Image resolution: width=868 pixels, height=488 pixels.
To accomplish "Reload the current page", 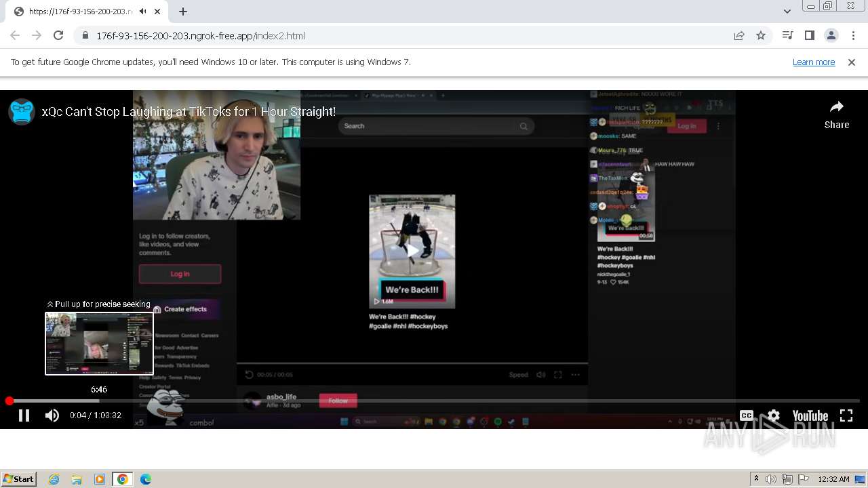I will [58, 35].
